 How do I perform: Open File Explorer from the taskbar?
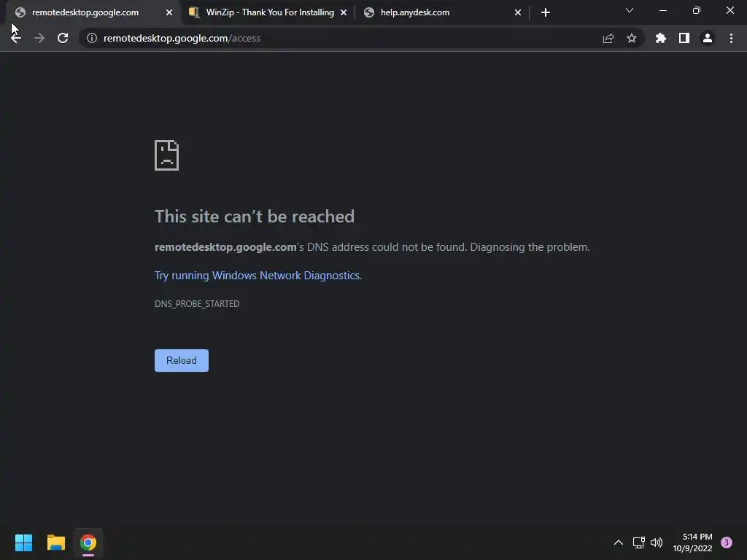click(55, 542)
